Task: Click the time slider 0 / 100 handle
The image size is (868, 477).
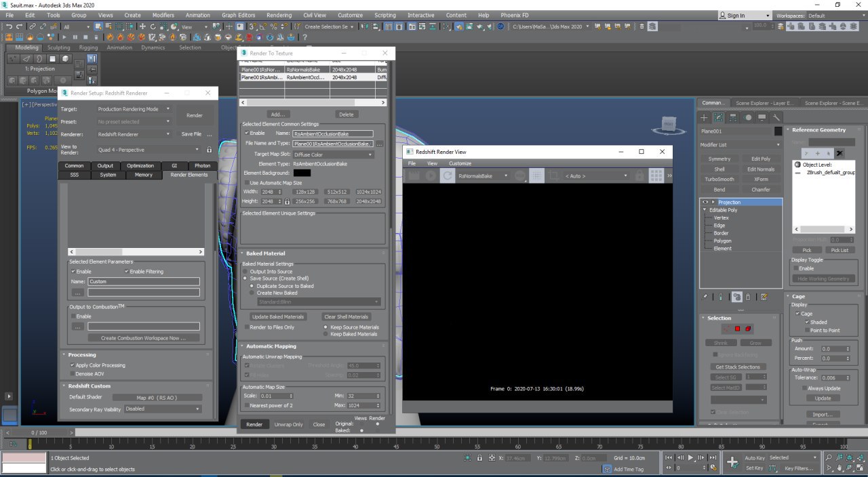Action: click(39, 432)
